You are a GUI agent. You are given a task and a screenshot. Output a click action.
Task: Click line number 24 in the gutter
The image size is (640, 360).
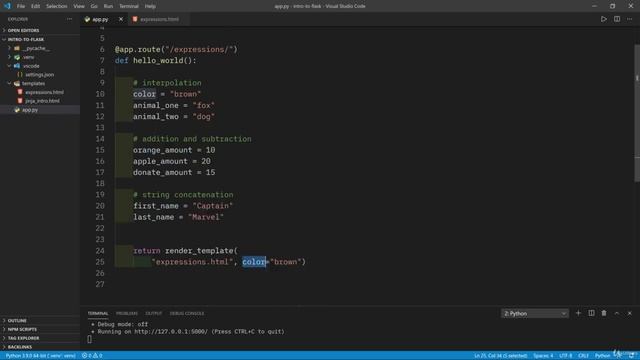(x=100, y=251)
